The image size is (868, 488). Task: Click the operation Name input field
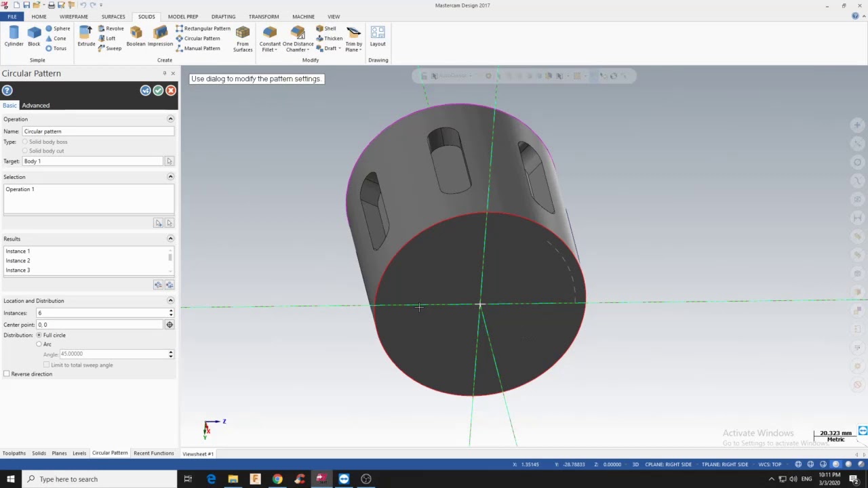click(x=98, y=131)
